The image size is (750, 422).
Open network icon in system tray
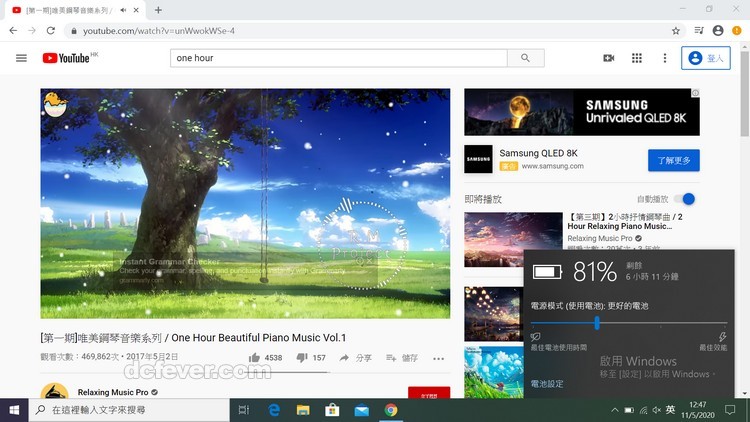click(643, 410)
